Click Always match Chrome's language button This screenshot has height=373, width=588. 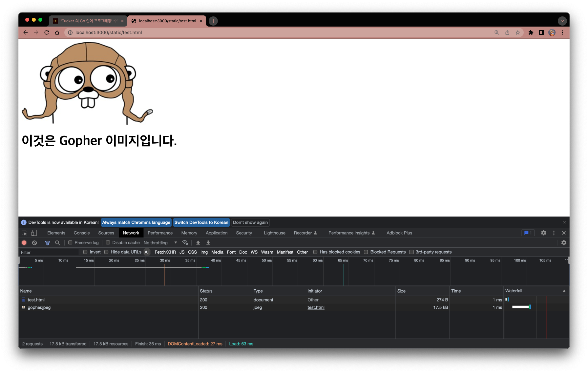136,222
